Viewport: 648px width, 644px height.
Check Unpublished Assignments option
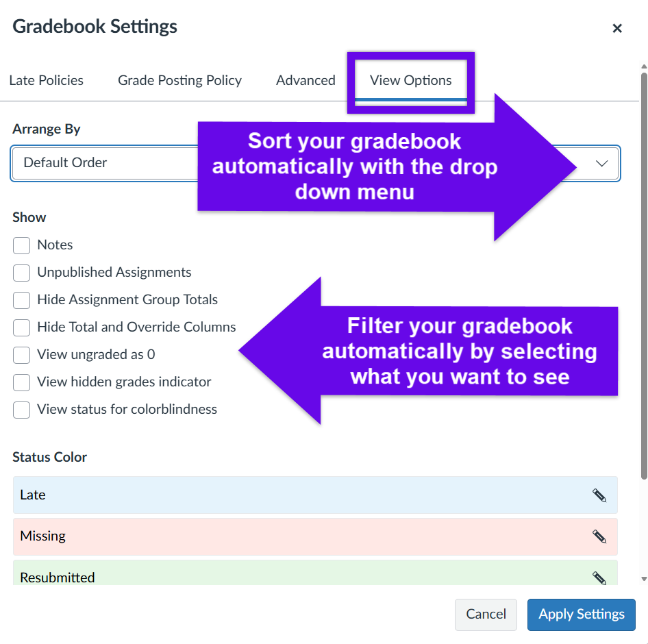point(21,273)
